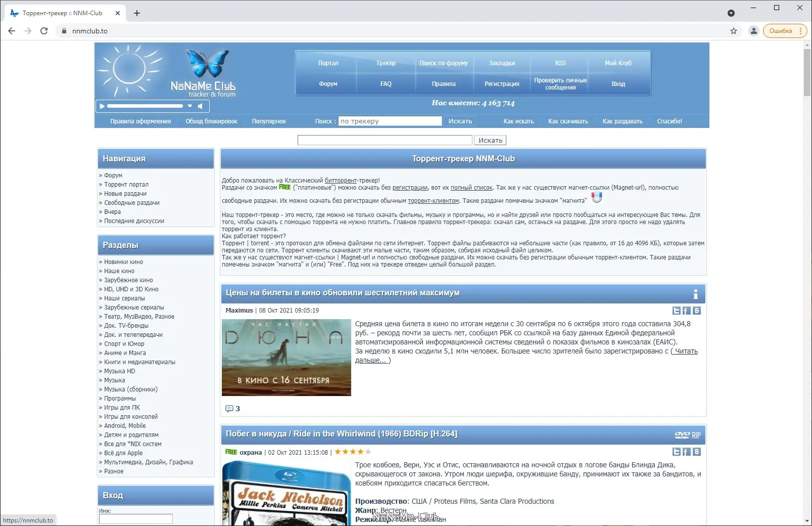Share the Ride in the Whirlwind post on VK
Viewport: 812px width, 526px height.
click(x=697, y=452)
